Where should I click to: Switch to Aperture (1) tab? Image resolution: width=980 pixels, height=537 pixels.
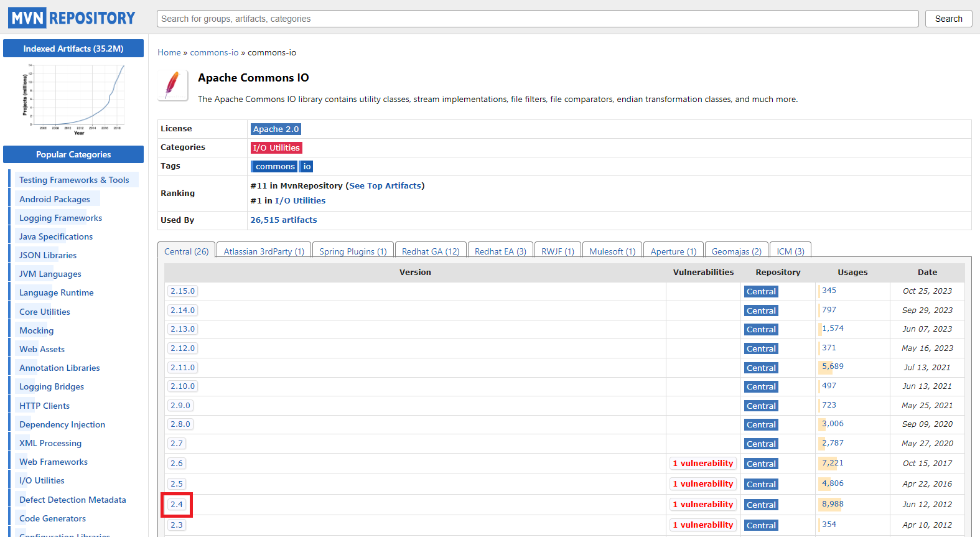click(x=673, y=251)
